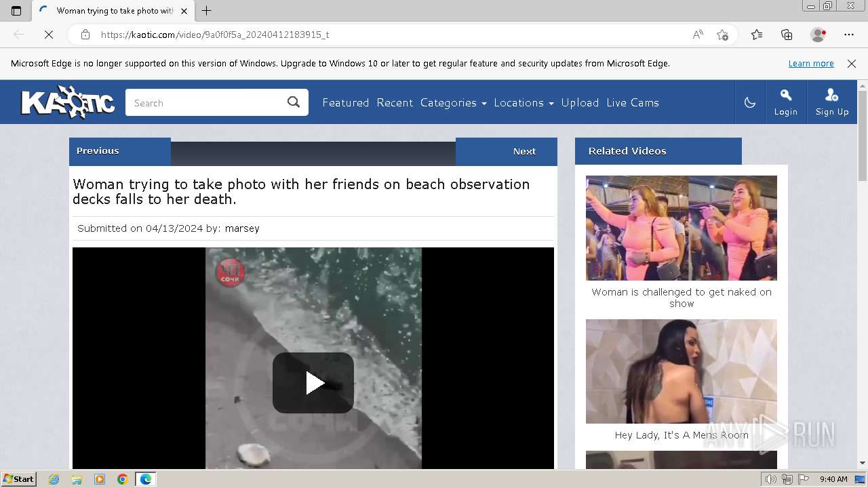868x488 pixels.
Task: Click the video title heading text
Action: pos(301,192)
